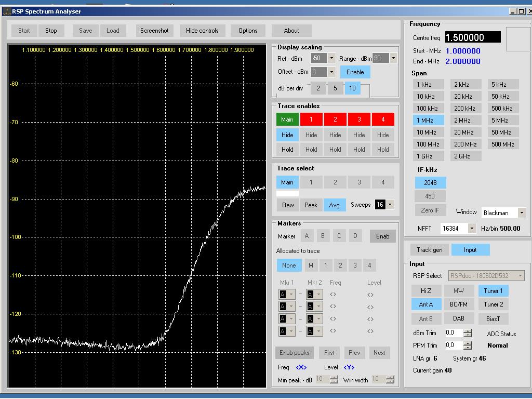Open the first Mkr 1 dropdown
This screenshot has height=399, width=532.
coord(291,294)
